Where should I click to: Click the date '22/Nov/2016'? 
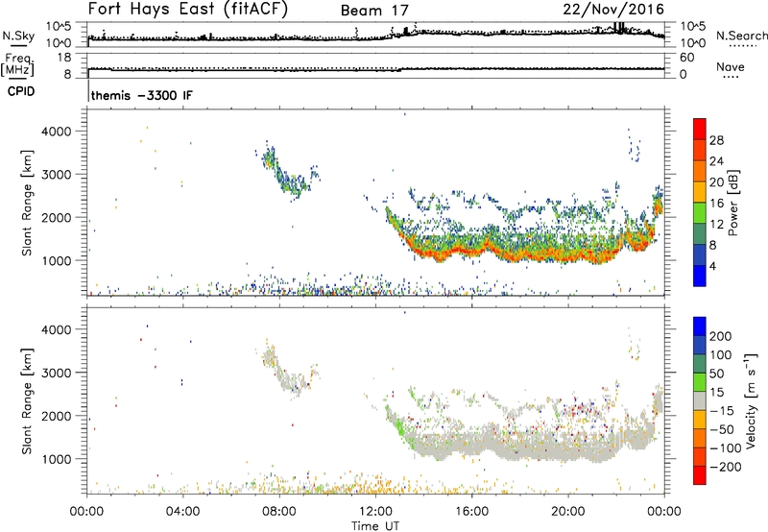click(613, 10)
